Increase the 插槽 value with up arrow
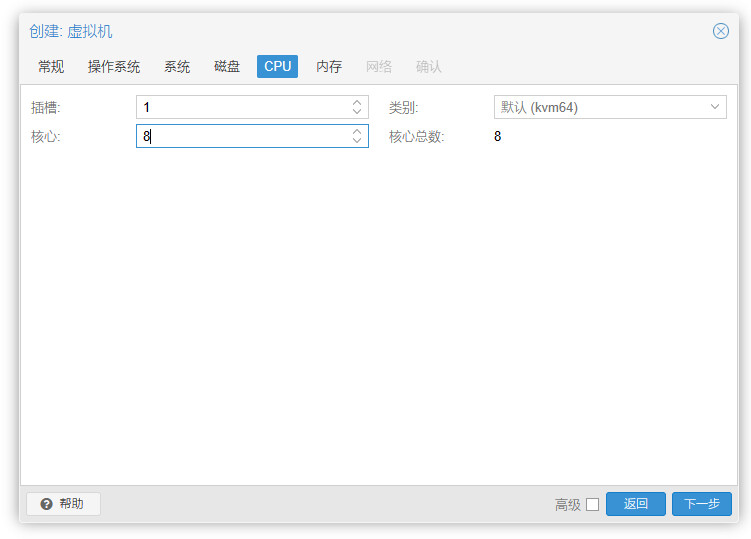Viewport: 751px width, 539px height. (x=357, y=103)
